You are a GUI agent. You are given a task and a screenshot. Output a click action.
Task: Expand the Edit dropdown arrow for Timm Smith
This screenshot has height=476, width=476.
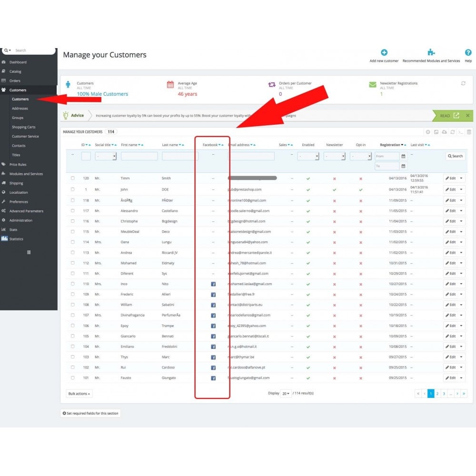tap(461, 178)
